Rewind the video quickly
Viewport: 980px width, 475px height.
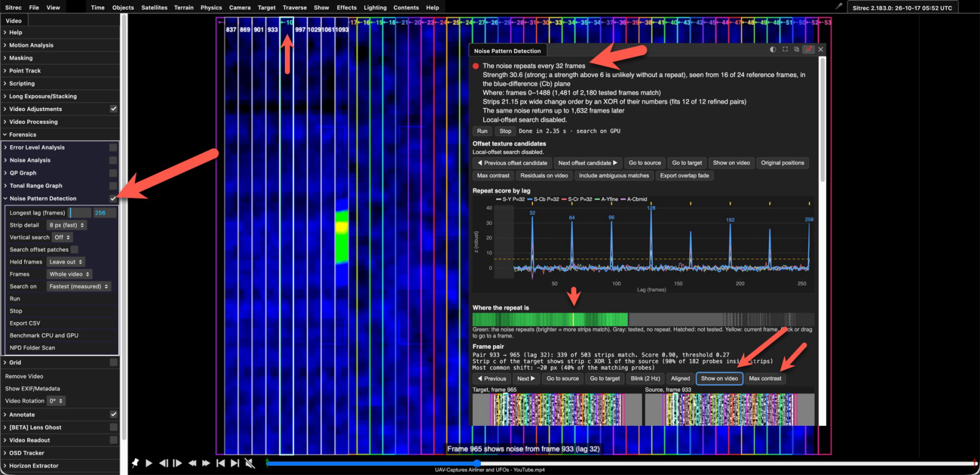click(192, 463)
